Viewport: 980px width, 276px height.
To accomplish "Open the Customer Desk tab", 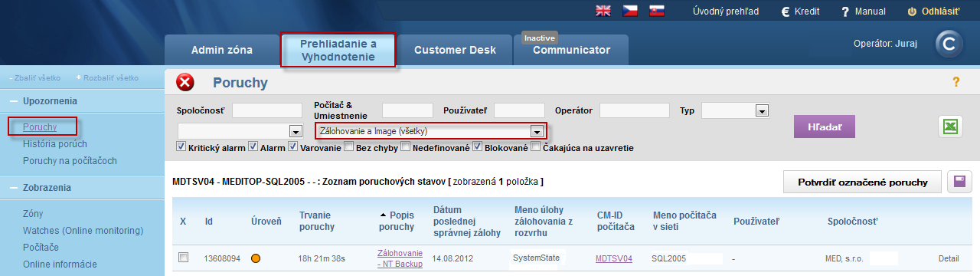I will pyautogui.click(x=455, y=50).
